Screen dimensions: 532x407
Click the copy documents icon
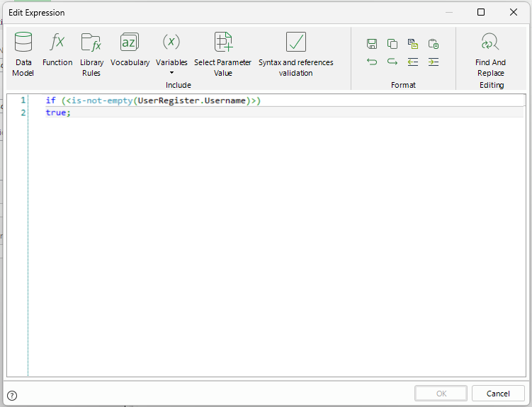[413, 44]
